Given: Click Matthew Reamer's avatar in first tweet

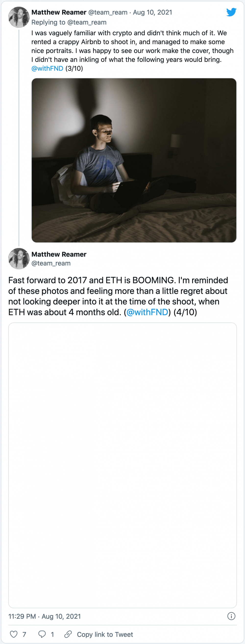Looking at the screenshot, I should coord(19,17).
